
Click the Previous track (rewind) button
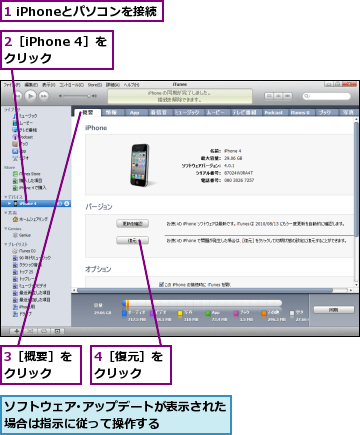(x=18, y=96)
